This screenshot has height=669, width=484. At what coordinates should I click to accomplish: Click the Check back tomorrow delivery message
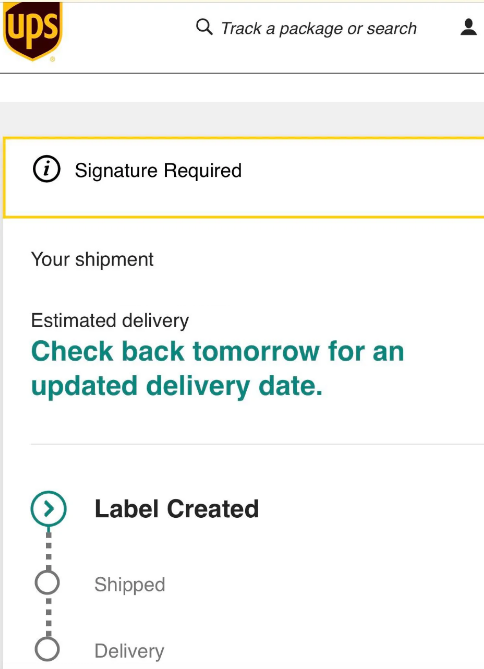(x=218, y=369)
